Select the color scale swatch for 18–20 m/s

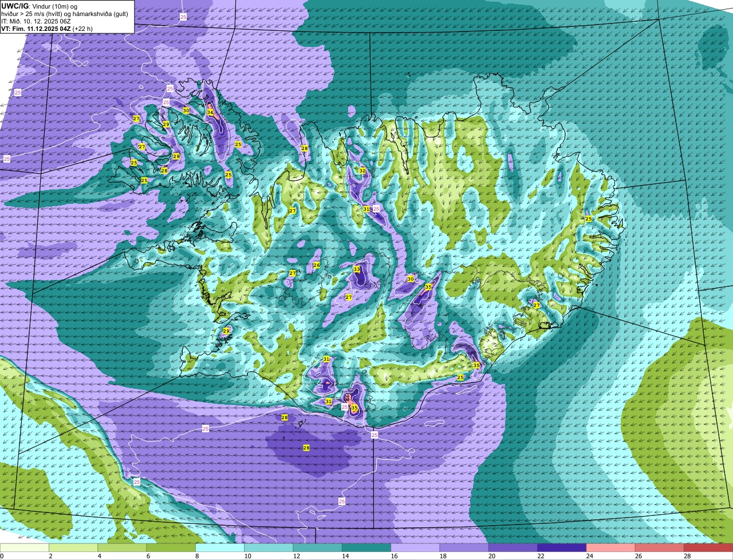point(464,547)
